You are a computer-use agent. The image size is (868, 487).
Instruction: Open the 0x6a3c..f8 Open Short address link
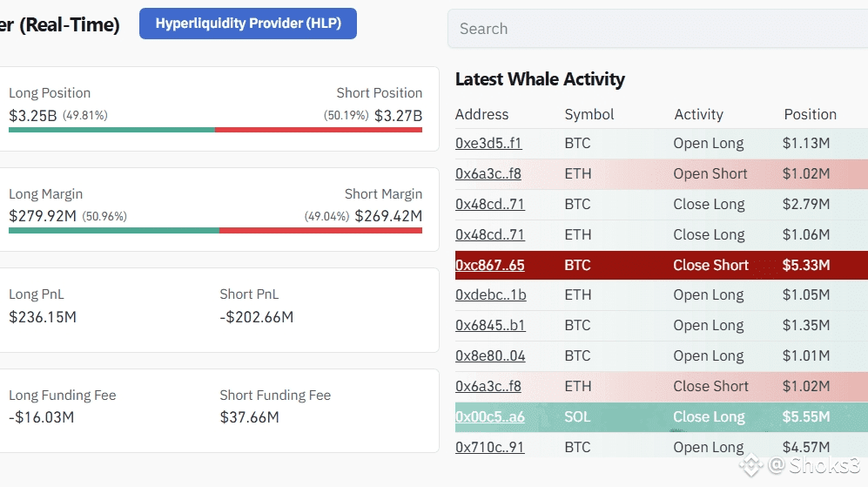click(488, 174)
